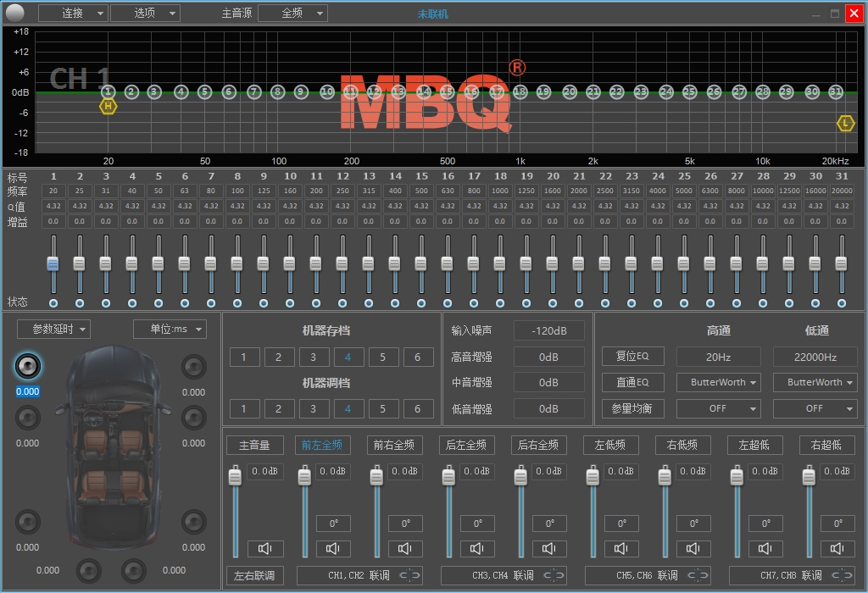Toggle the 前左全频 0° phase button
Viewport: 868px width, 593px height.
point(333,524)
